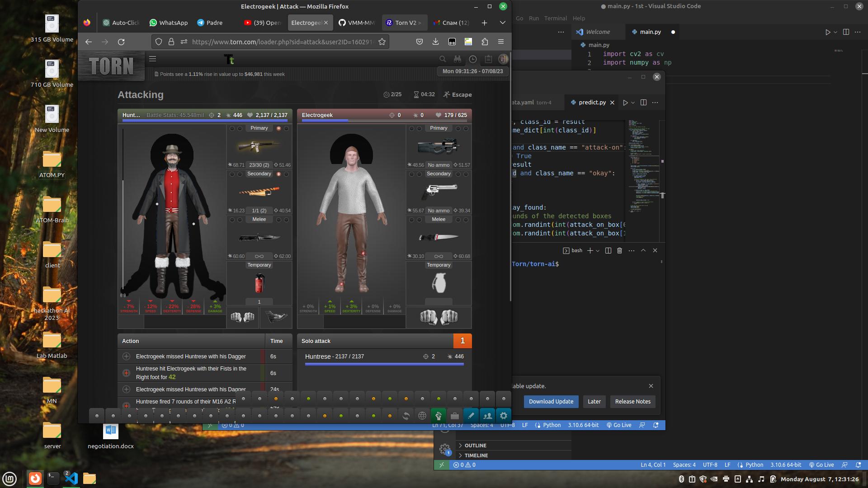Screen dimensions: 868x488
Task: Open Firefox application hamburger menu
Action: click(x=501, y=42)
